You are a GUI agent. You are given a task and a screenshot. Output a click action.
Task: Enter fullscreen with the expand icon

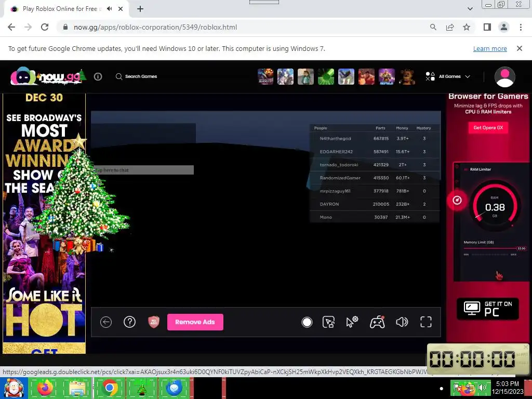point(426,322)
